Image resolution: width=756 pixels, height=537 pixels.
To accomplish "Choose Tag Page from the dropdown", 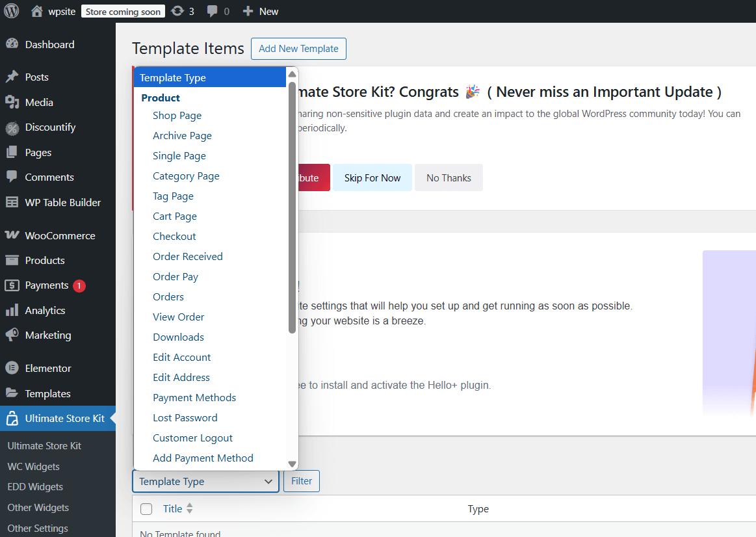I will click(x=173, y=196).
